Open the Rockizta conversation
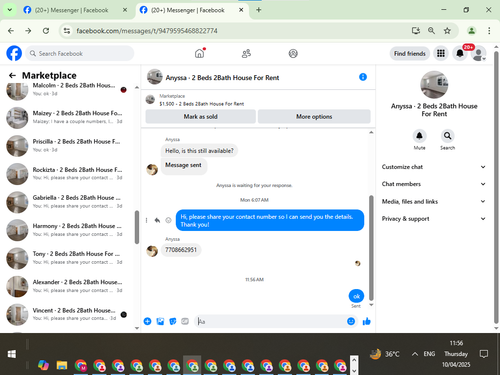The height and width of the screenshot is (375, 500). pyautogui.click(x=68, y=174)
